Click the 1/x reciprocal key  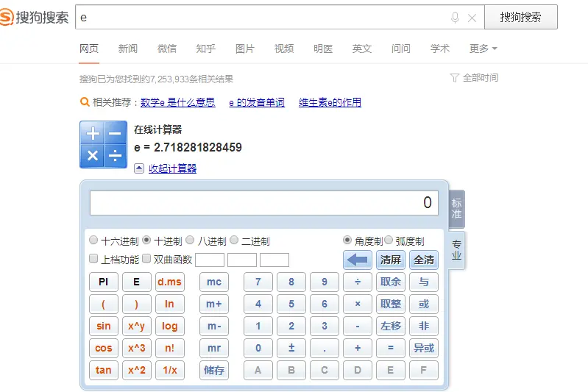(x=169, y=370)
